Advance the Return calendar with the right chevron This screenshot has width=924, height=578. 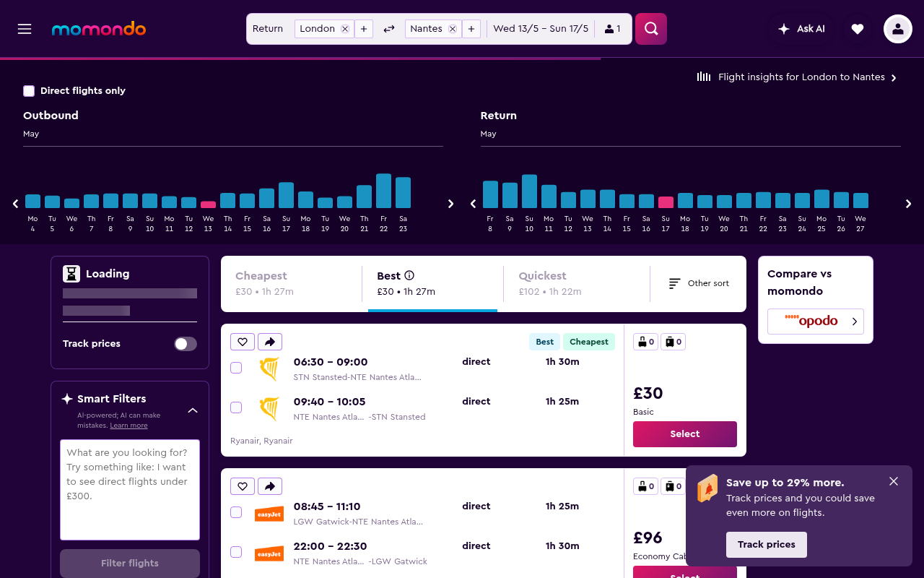click(908, 204)
